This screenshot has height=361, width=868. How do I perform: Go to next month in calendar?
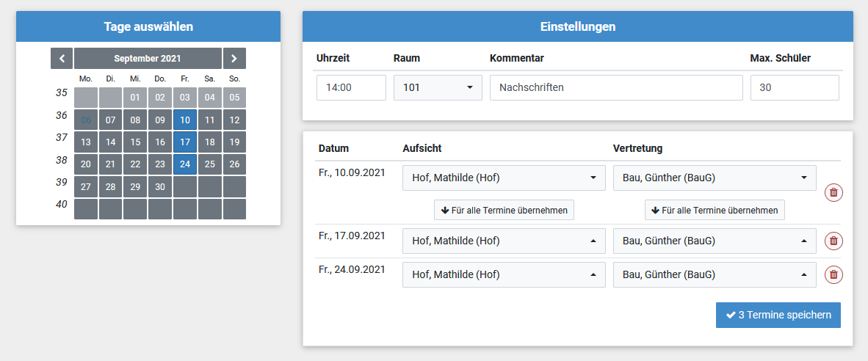[234, 58]
